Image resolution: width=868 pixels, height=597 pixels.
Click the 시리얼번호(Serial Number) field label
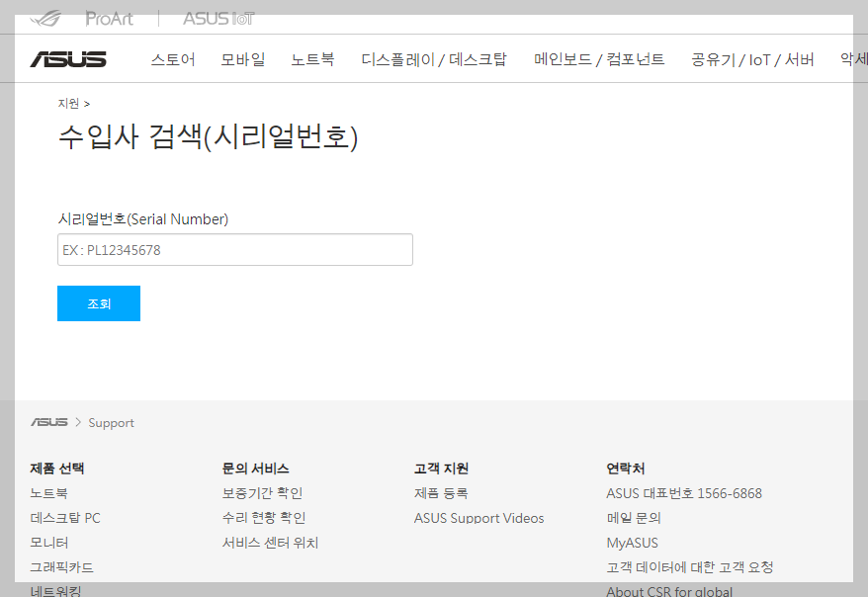tap(142, 219)
